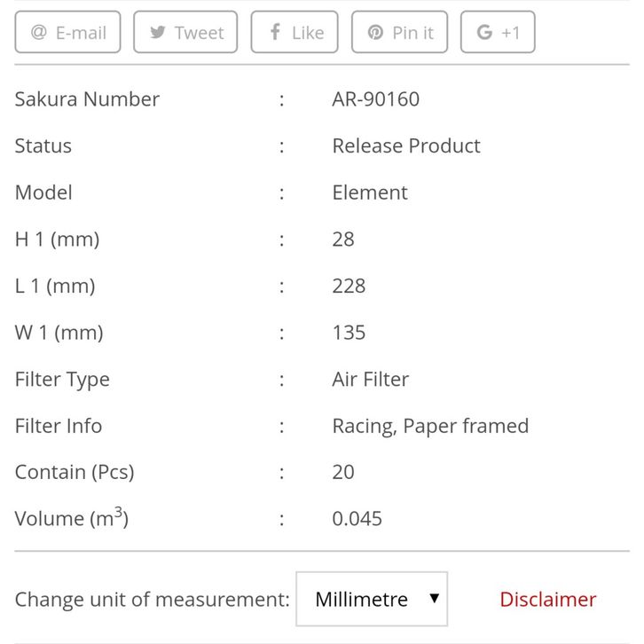Viewport: 644px width, 644px height.
Task: Click the +1 button label
Action: (x=510, y=33)
